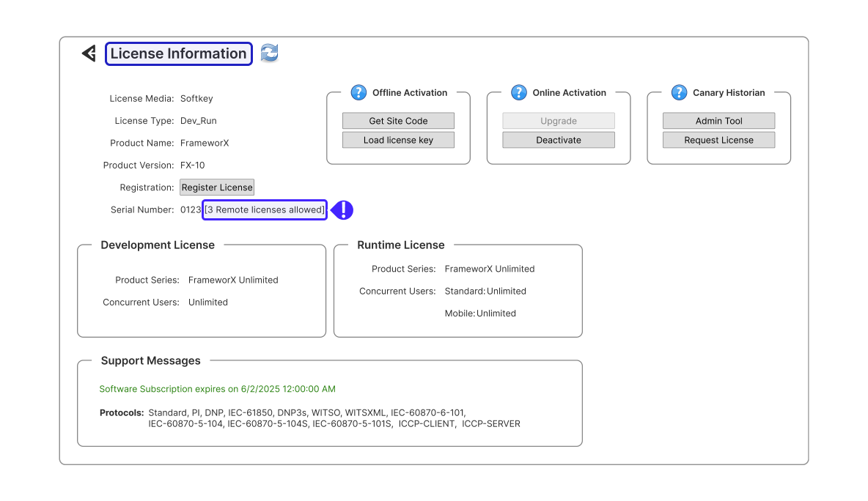Viewport: 868px width, 501px height.
Task: Click the back arrow icon
Action: (89, 53)
